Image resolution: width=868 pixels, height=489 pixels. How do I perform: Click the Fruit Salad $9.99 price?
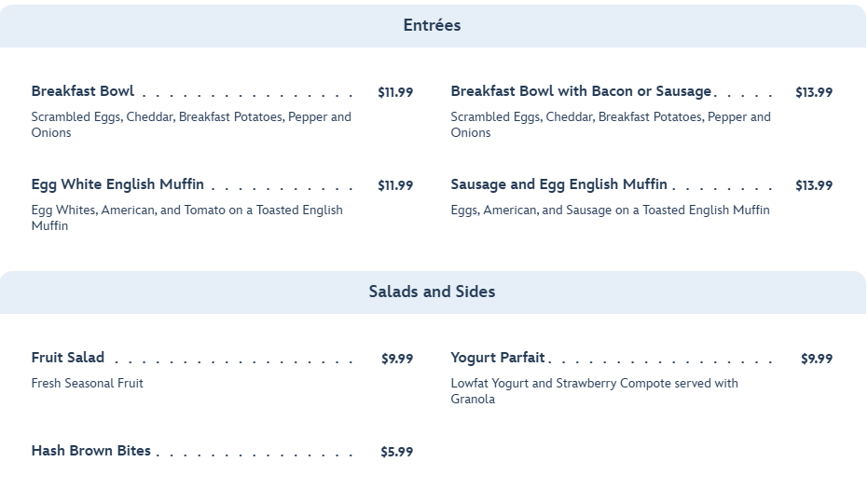point(397,359)
